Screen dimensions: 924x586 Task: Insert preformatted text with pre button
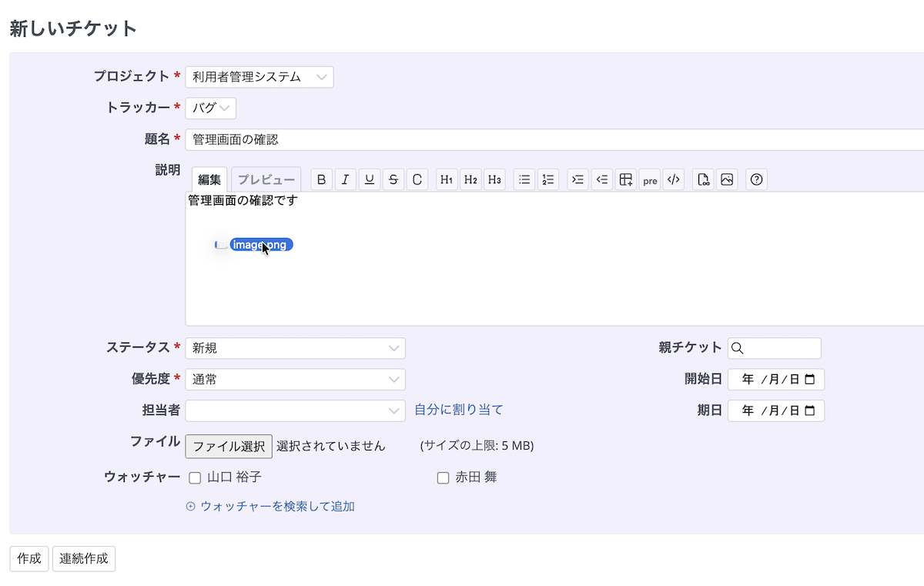[x=650, y=179]
